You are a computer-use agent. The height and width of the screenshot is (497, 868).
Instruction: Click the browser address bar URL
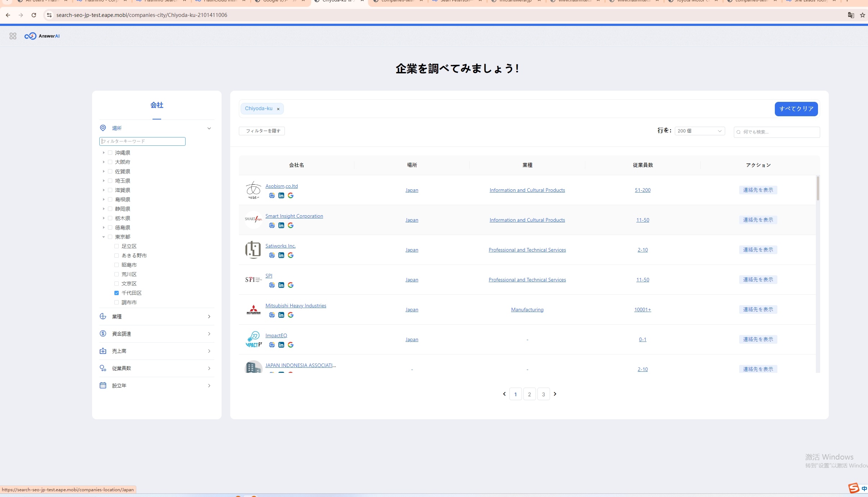pyautogui.click(x=142, y=15)
